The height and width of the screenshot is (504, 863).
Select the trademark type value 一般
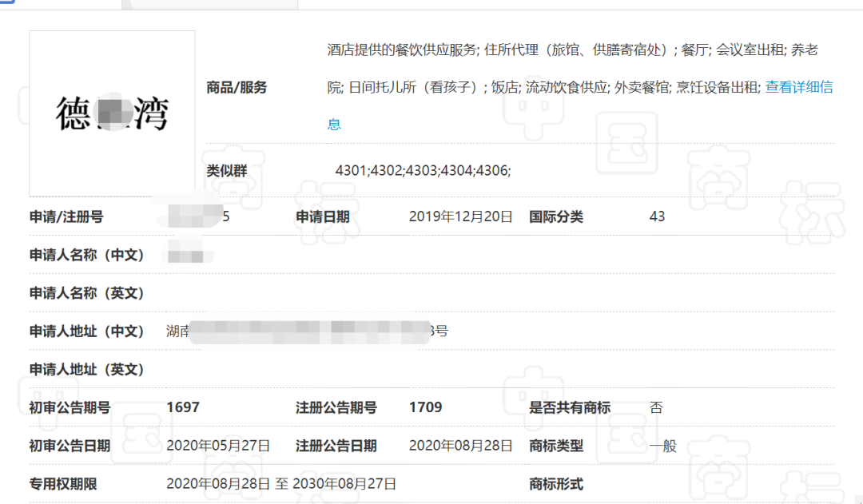[x=663, y=446]
